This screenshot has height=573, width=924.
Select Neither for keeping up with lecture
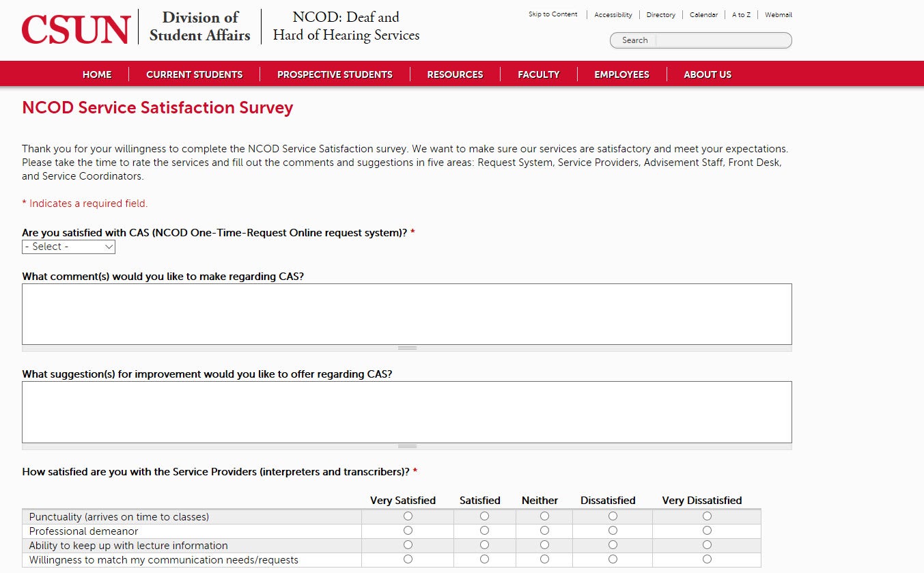(x=544, y=545)
